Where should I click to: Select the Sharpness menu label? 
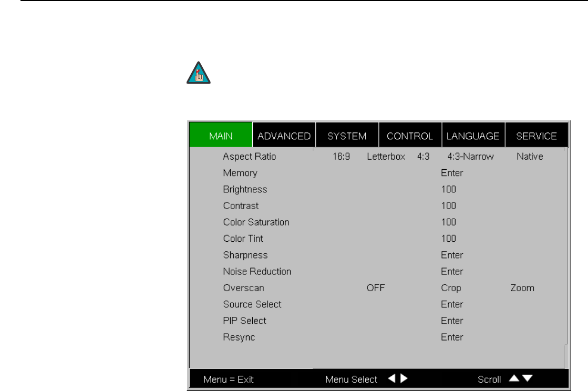tap(245, 255)
